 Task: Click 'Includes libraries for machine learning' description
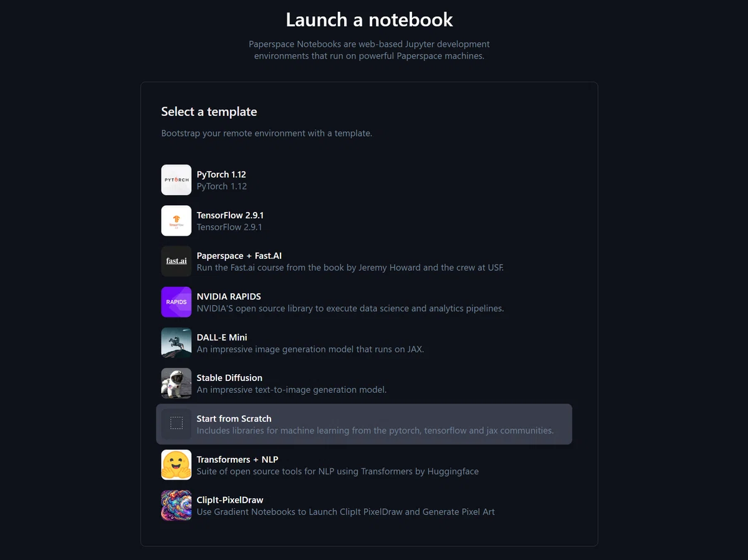(375, 430)
